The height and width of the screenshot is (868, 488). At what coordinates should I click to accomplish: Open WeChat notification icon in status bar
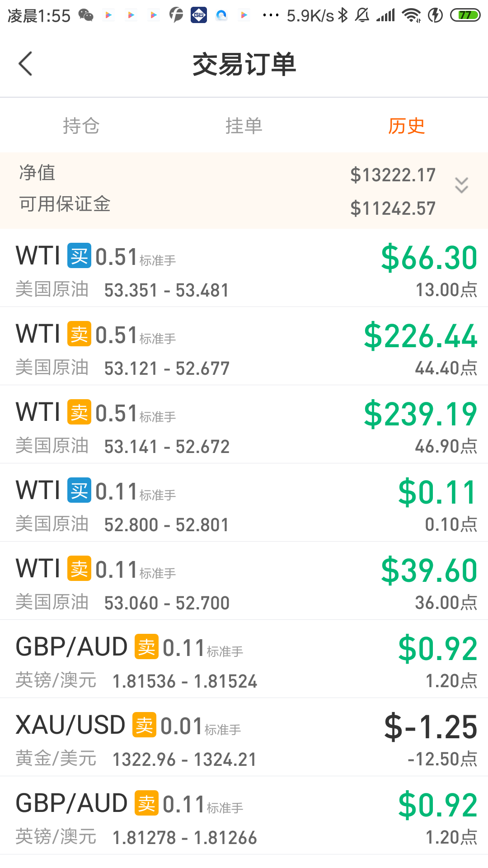click(x=86, y=15)
